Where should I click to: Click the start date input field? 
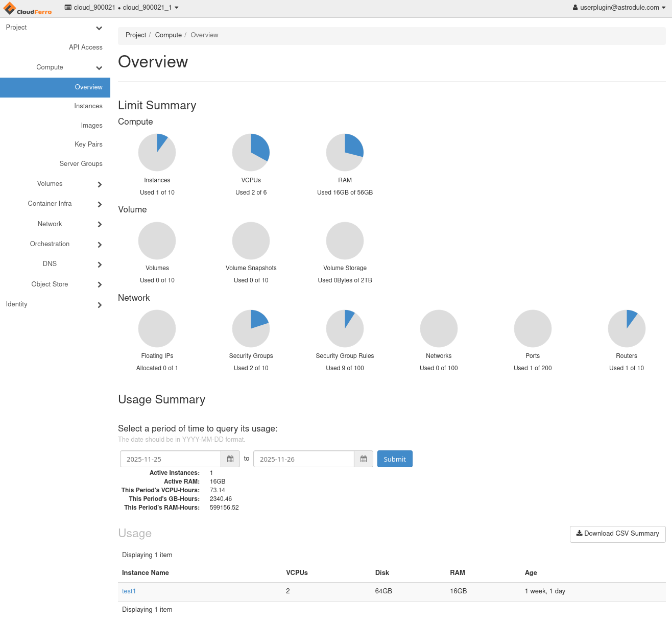tap(171, 459)
